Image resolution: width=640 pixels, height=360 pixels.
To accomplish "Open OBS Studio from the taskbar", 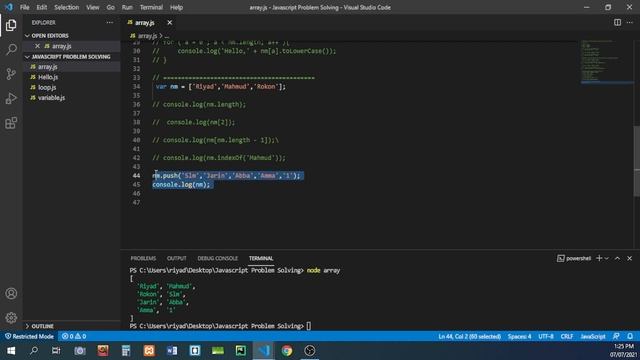I will (310, 351).
